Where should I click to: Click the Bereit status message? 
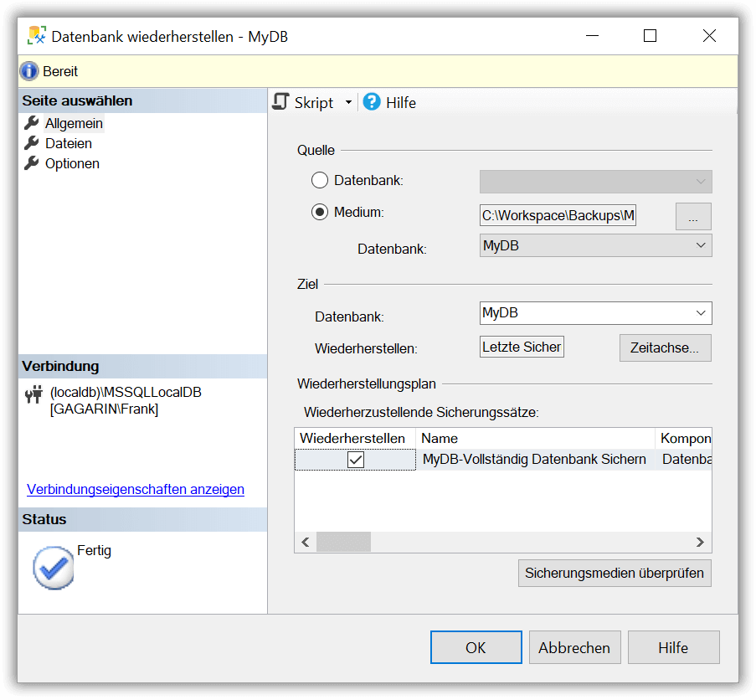tap(60, 71)
